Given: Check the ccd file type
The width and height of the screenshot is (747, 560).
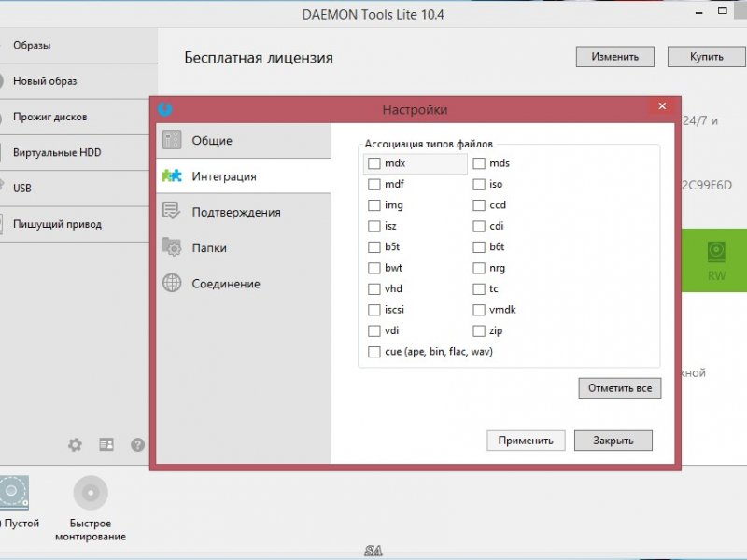Looking at the screenshot, I should pyautogui.click(x=479, y=205).
